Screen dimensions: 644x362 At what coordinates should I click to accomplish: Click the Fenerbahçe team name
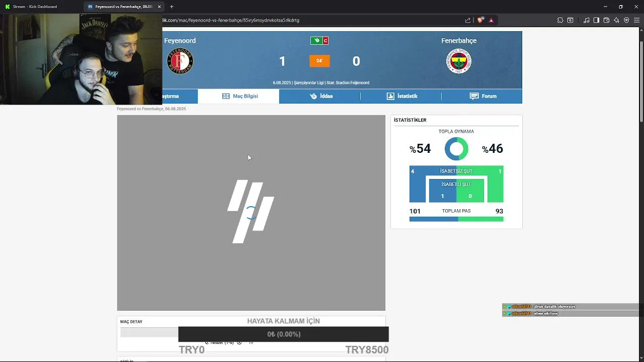click(x=459, y=41)
